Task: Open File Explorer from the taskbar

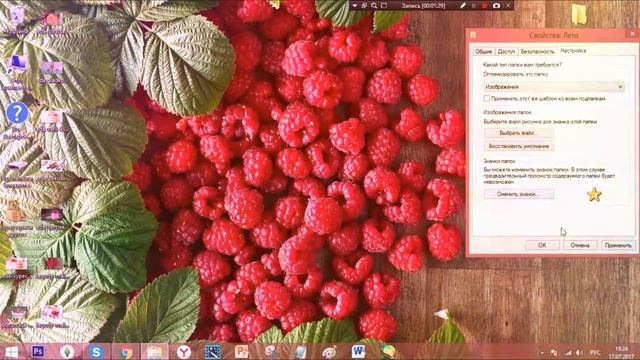Action: [155, 352]
